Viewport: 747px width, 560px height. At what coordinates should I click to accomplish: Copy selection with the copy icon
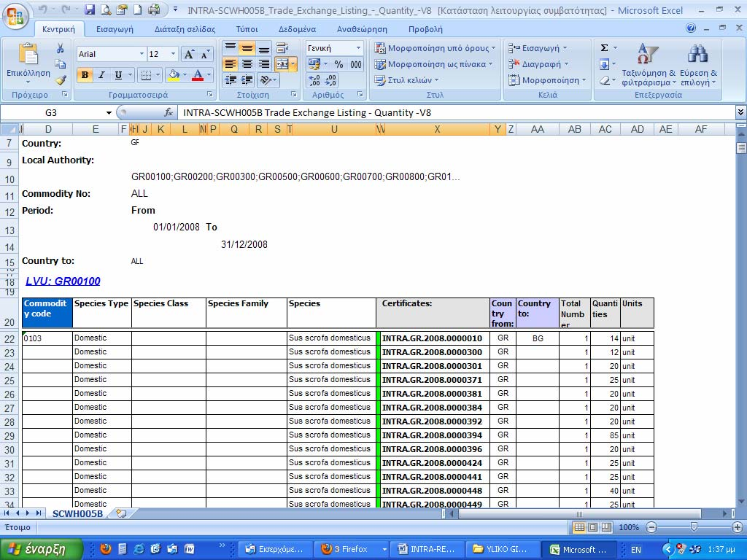(60, 64)
